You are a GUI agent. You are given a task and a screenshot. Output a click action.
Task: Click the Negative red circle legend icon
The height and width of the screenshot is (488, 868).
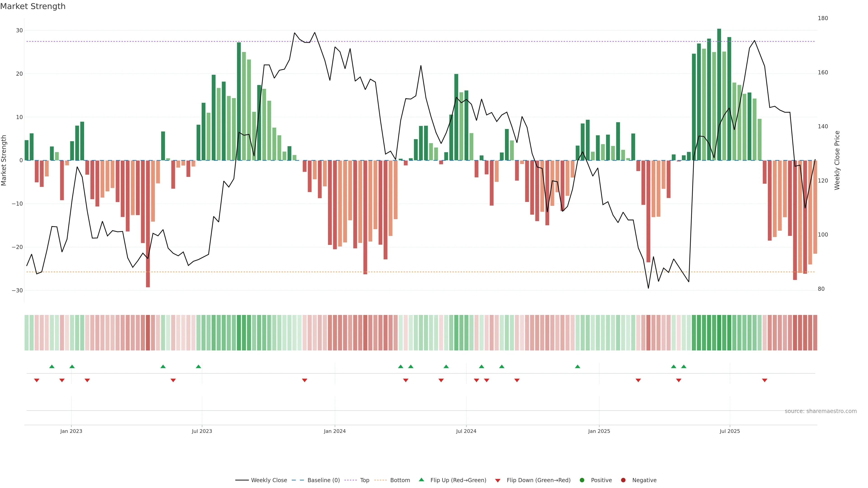[x=623, y=480]
